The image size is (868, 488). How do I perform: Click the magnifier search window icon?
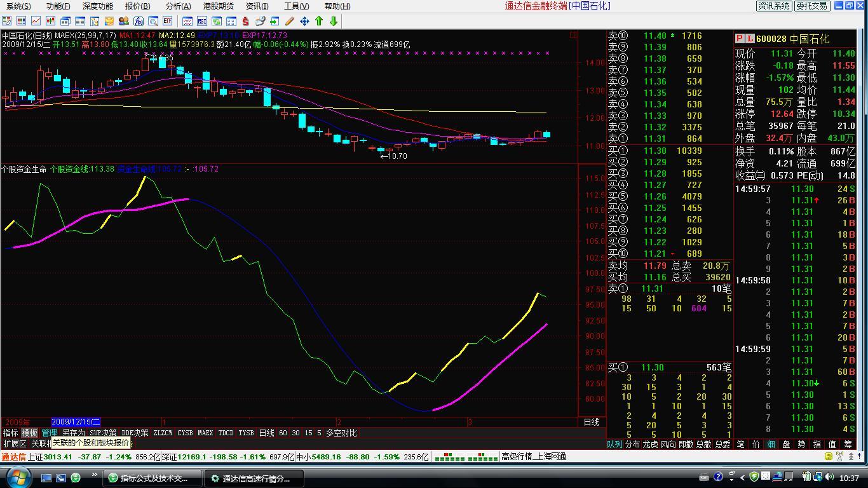(x=153, y=21)
